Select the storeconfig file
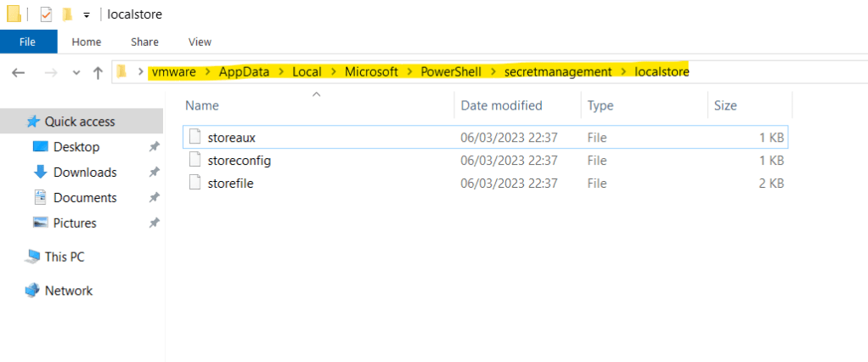Screen dimensions: 868x362 (239, 160)
